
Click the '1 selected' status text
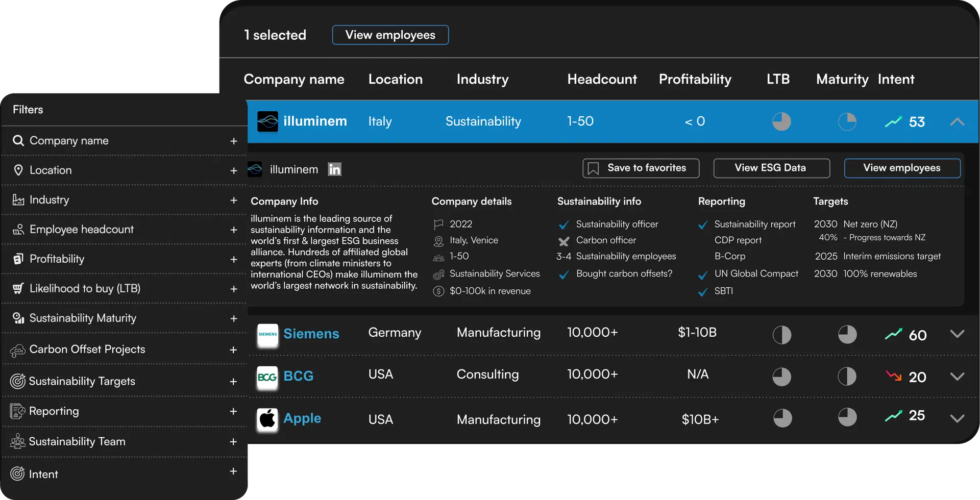coord(275,35)
